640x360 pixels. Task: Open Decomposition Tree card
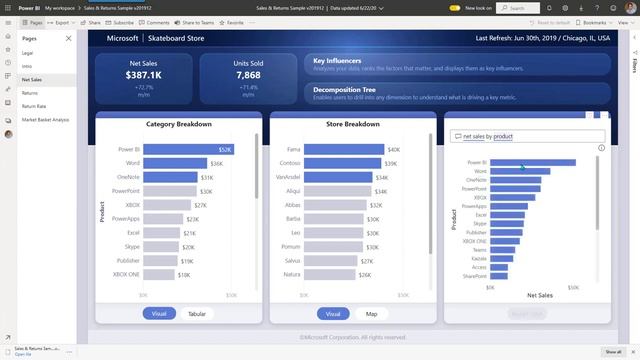tap(457, 93)
